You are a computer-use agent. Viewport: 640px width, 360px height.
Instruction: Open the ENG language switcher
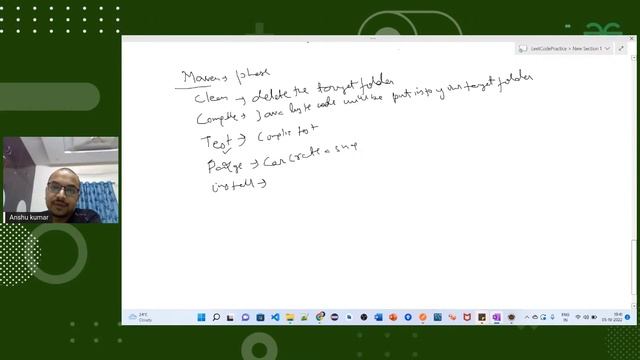(565, 317)
